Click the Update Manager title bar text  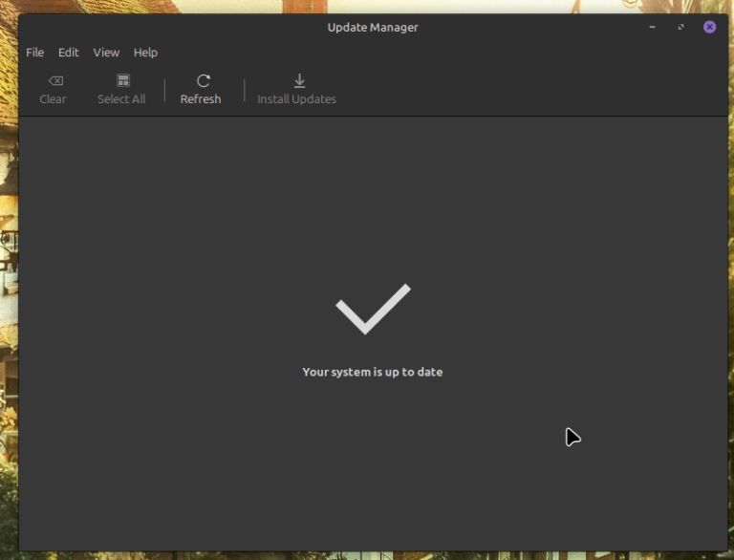373,27
